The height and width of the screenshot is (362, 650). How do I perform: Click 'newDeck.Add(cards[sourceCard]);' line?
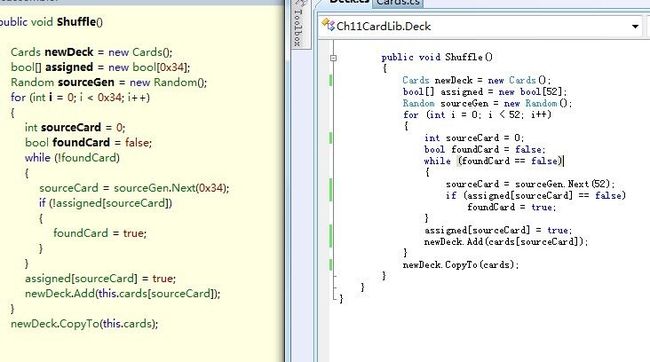pos(506,241)
